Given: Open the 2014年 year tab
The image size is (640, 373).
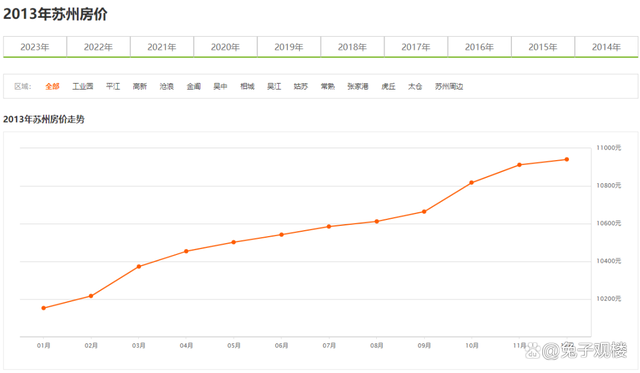Looking at the screenshot, I should point(607,47).
